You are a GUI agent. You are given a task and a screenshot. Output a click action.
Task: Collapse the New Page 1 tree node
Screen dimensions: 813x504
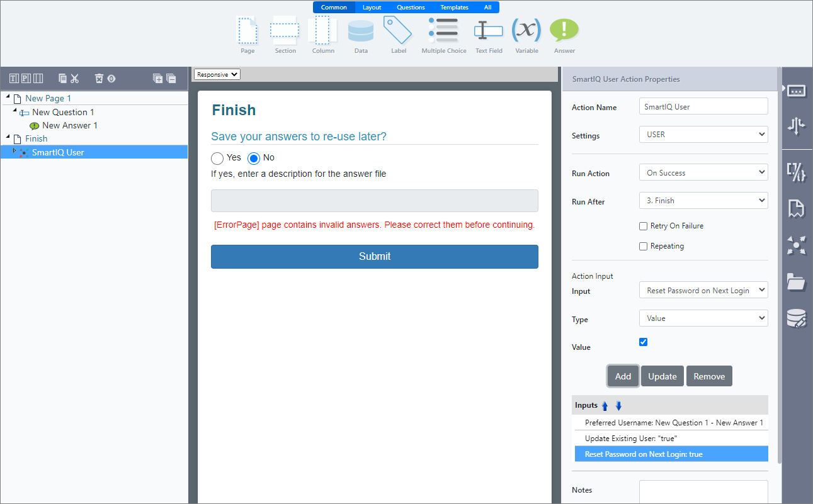coord(8,97)
